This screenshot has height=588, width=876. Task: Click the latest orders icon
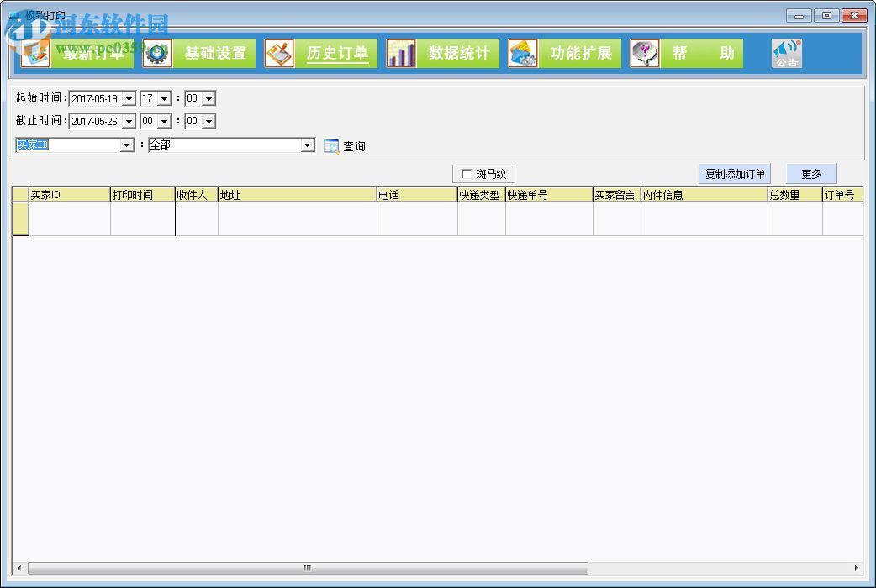click(35, 54)
